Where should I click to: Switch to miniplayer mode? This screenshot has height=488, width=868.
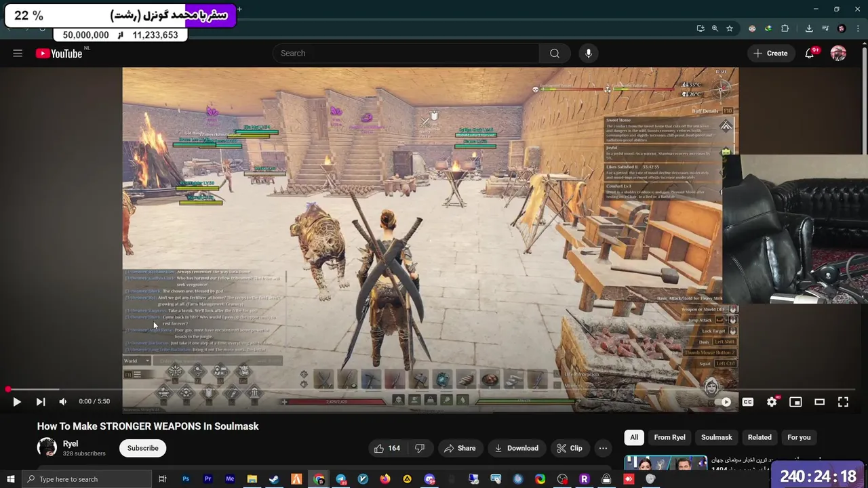[795, 402]
